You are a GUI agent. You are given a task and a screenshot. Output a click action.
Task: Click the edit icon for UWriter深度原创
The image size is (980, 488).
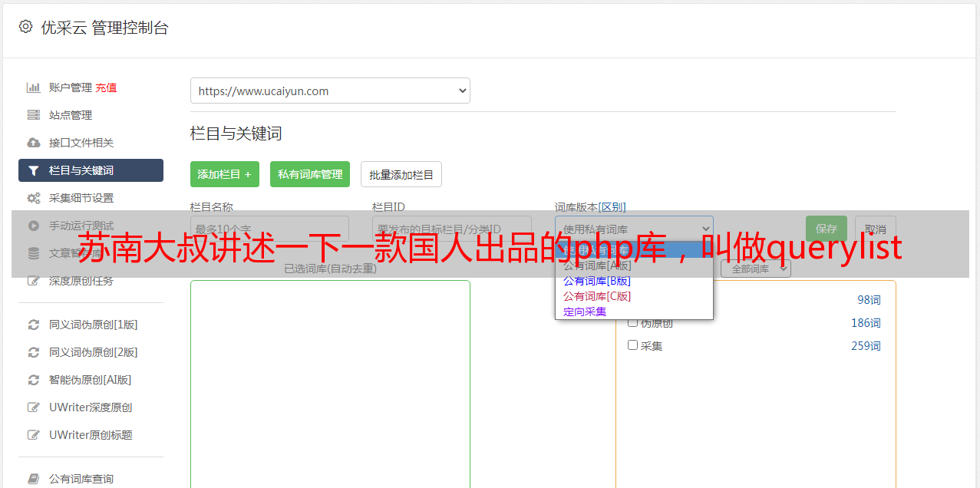pos(33,407)
